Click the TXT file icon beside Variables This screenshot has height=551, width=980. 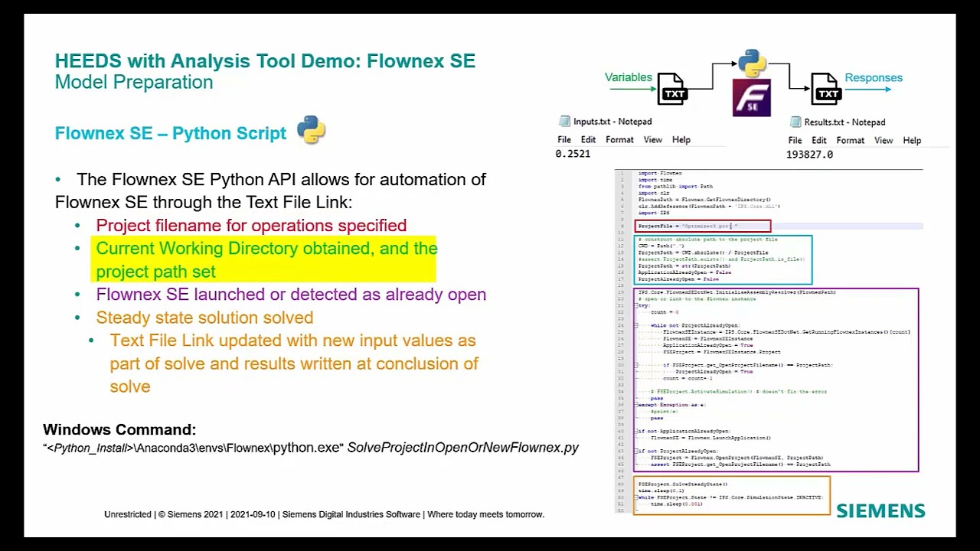(671, 89)
